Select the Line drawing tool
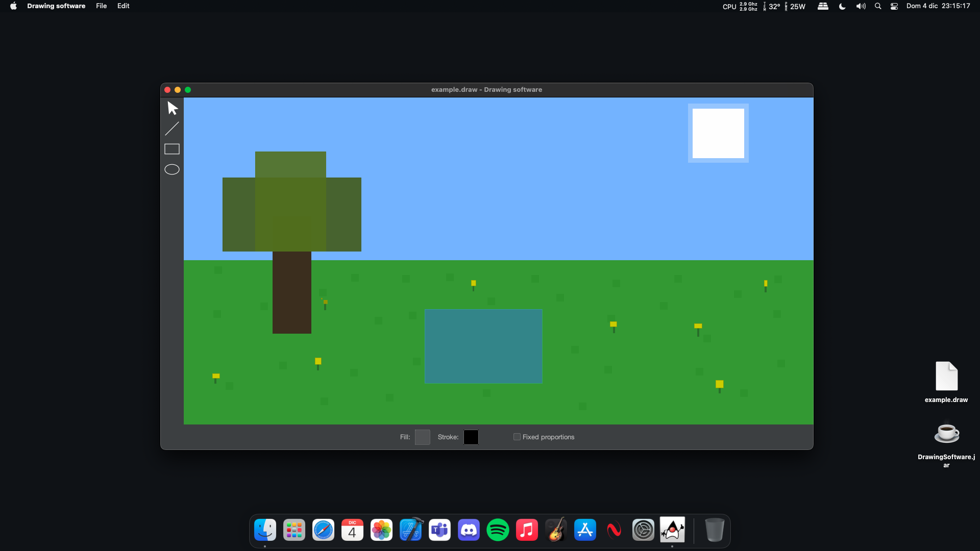The height and width of the screenshot is (551, 980). [172, 129]
